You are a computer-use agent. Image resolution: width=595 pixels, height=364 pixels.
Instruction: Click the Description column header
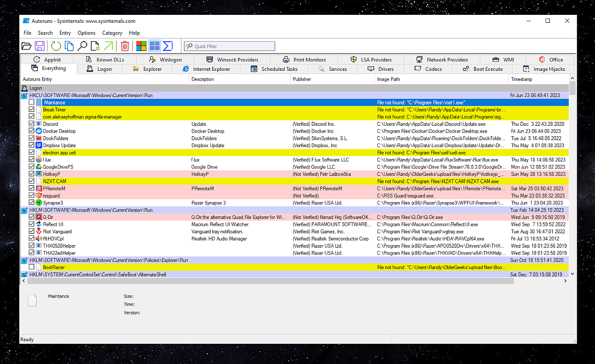pyautogui.click(x=240, y=79)
